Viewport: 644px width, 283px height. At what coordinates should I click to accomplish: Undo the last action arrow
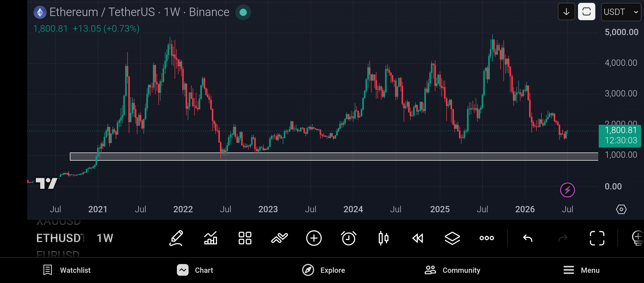coord(528,238)
